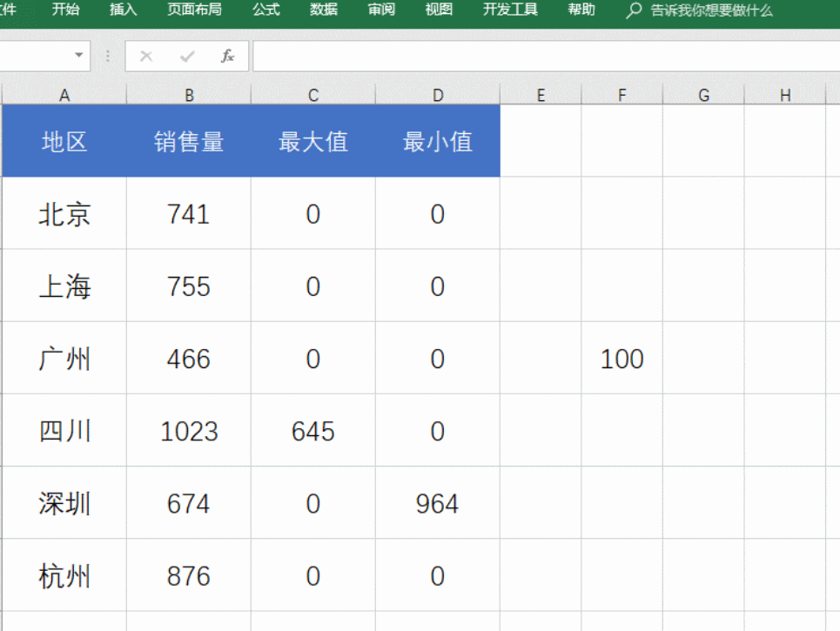Select the 最大值 cell in 深圳 row
Image resolution: width=840 pixels, height=631 pixels.
click(x=312, y=502)
